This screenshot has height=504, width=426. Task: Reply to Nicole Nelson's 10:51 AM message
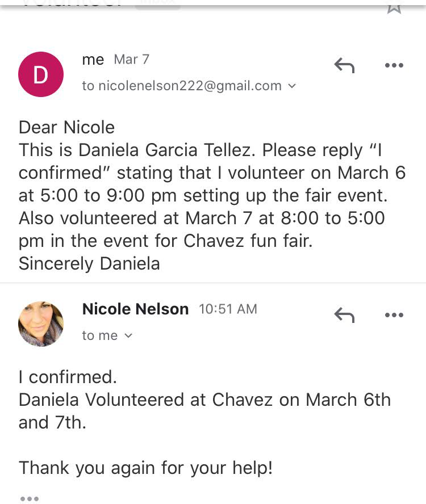coord(344,315)
